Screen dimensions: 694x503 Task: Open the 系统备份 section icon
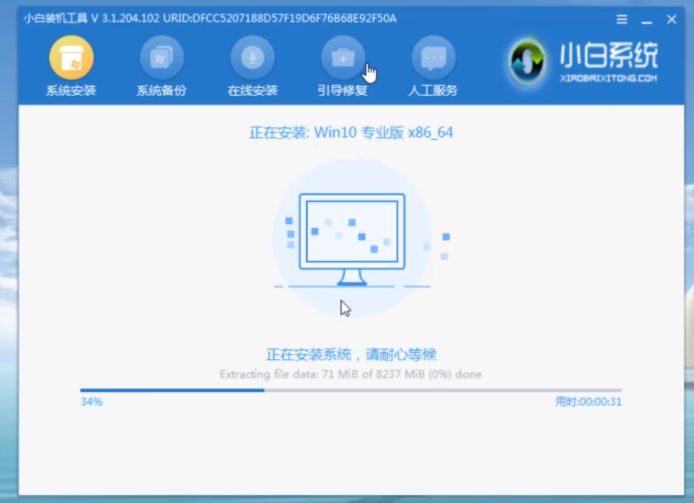(162, 58)
